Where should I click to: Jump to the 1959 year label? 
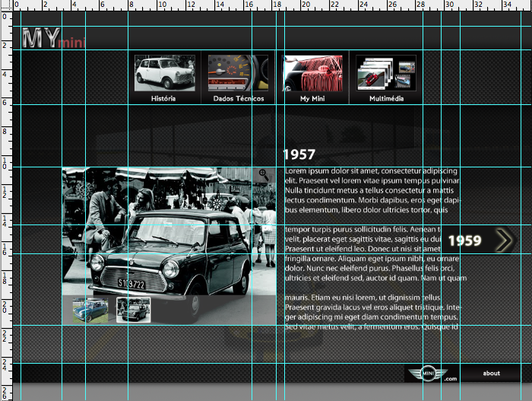tap(464, 241)
